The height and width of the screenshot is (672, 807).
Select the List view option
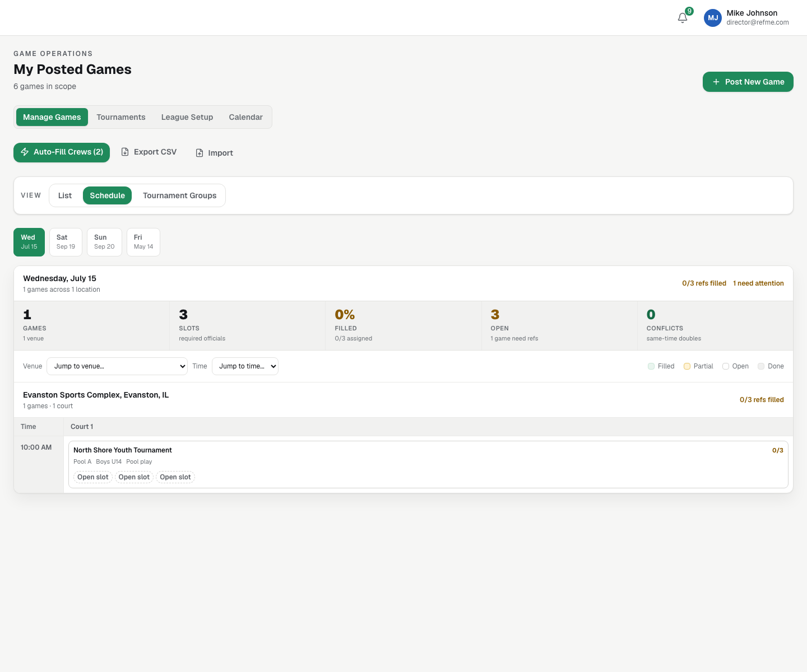pyautogui.click(x=65, y=195)
